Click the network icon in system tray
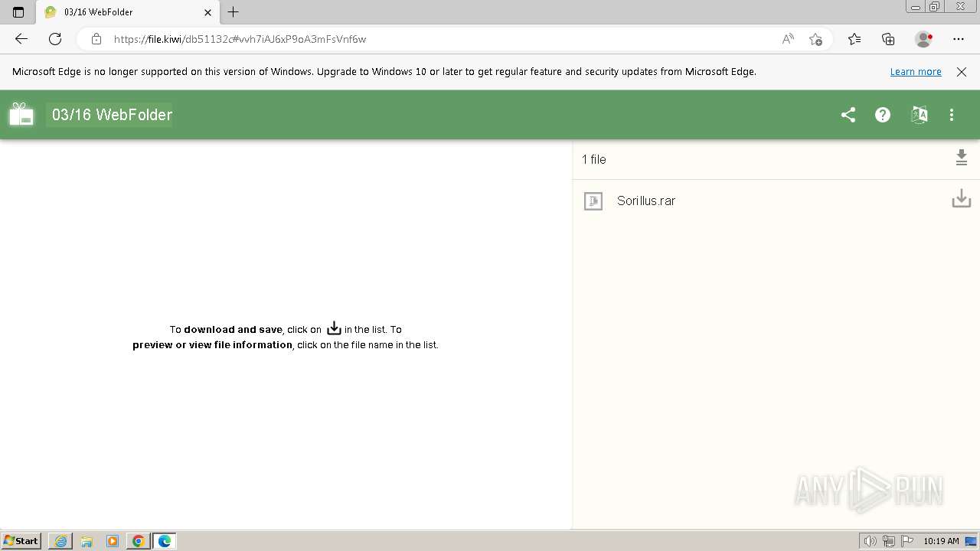The image size is (980, 551). (889, 542)
